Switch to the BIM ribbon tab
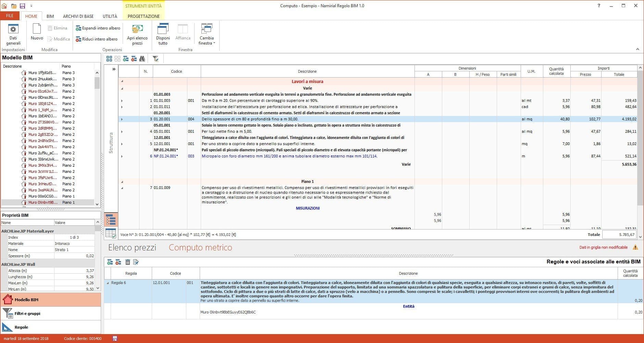 click(x=50, y=16)
